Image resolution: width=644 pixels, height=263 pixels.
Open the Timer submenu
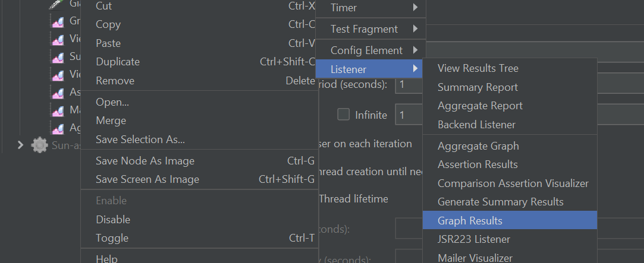[369, 8]
